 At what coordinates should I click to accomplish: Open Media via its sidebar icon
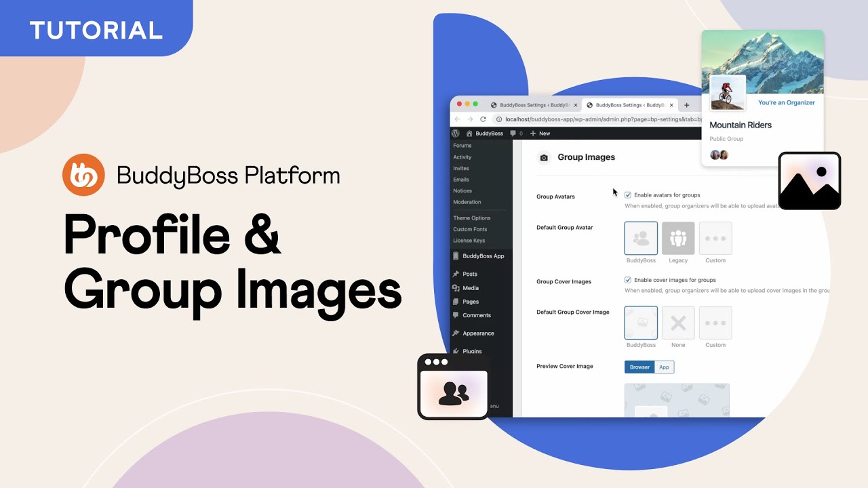coord(456,288)
